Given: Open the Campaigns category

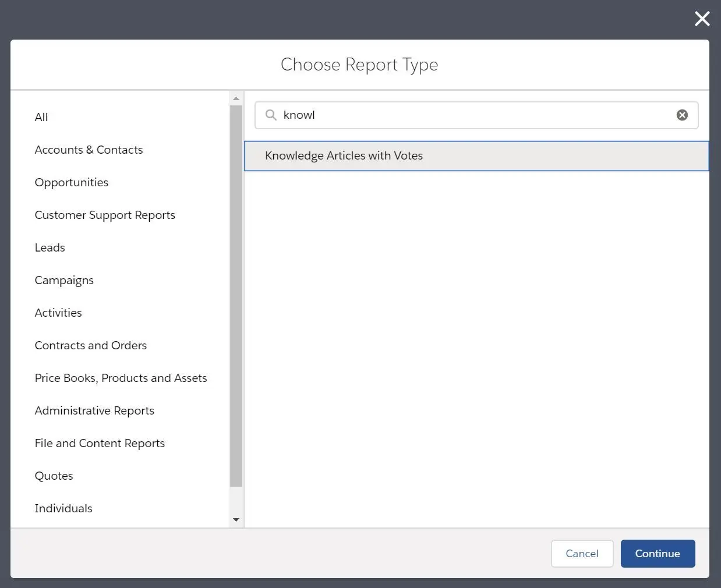Looking at the screenshot, I should tap(64, 280).
